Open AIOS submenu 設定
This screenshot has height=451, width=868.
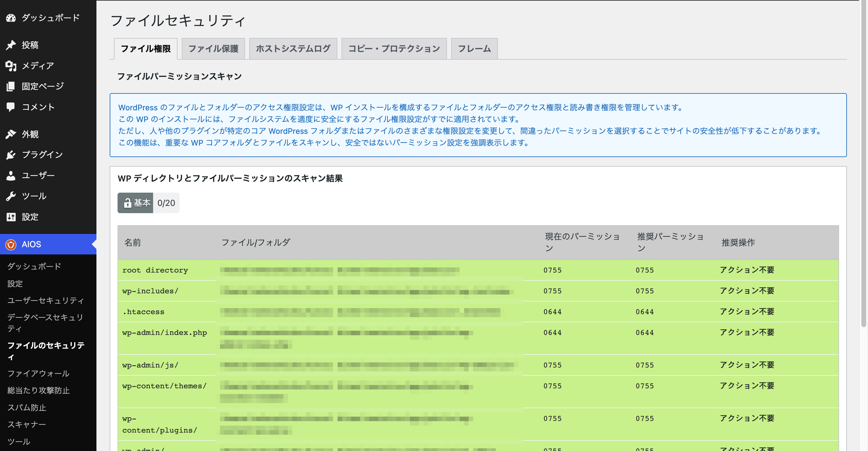pos(15,284)
